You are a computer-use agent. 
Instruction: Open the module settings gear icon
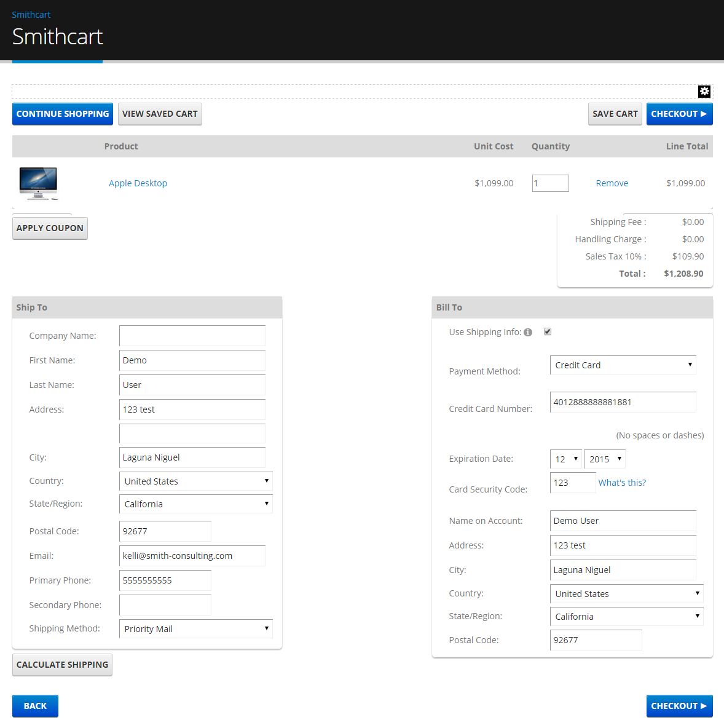point(704,92)
